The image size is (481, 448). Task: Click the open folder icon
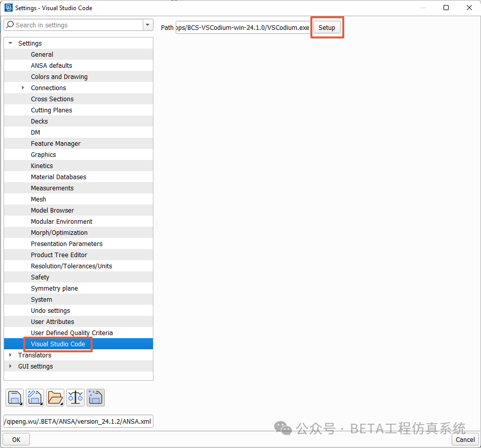tap(55, 398)
